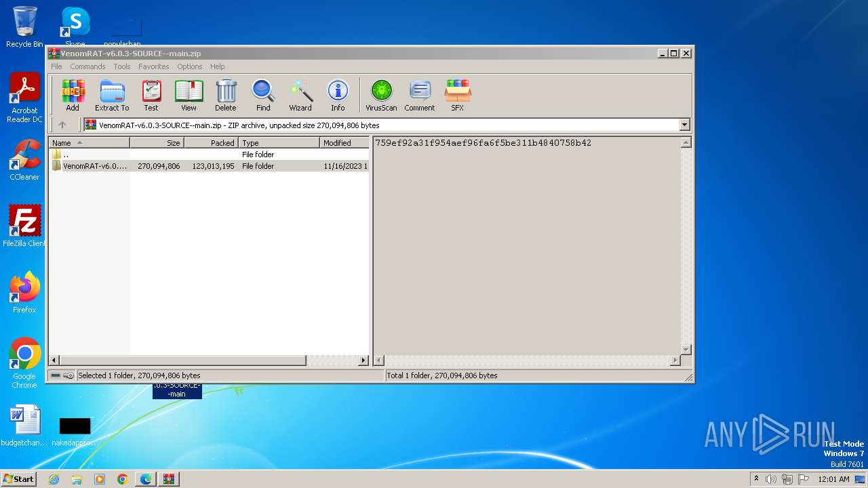Open Edge from the taskbar
Image resolution: width=868 pixels, height=488 pixels.
pyautogui.click(x=146, y=479)
